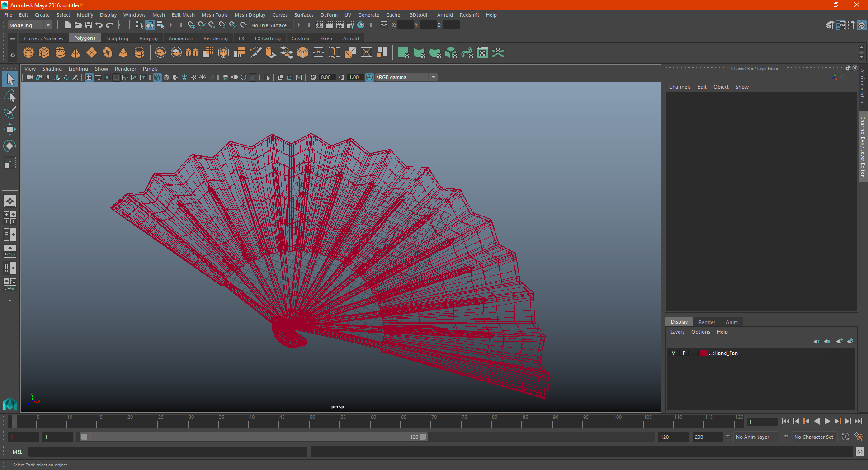Viewport: 868px width, 470px height.
Task: Toggle color management ON button
Action: (x=370, y=77)
